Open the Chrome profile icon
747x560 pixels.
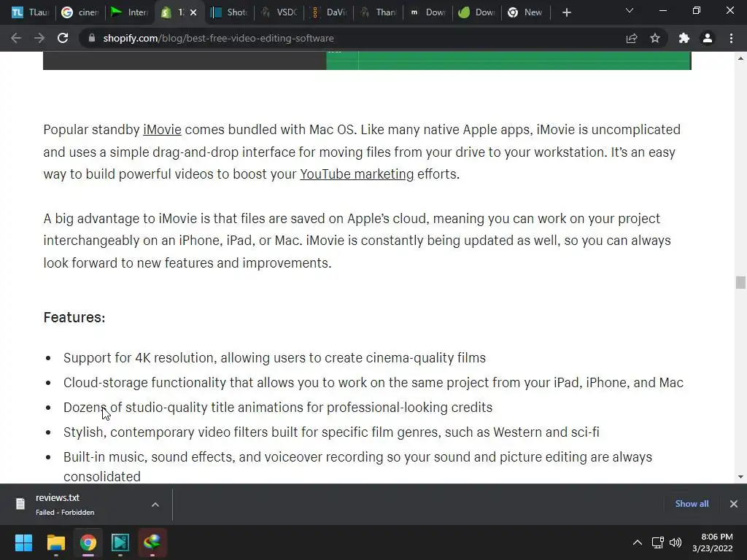[x=708, y=38]
